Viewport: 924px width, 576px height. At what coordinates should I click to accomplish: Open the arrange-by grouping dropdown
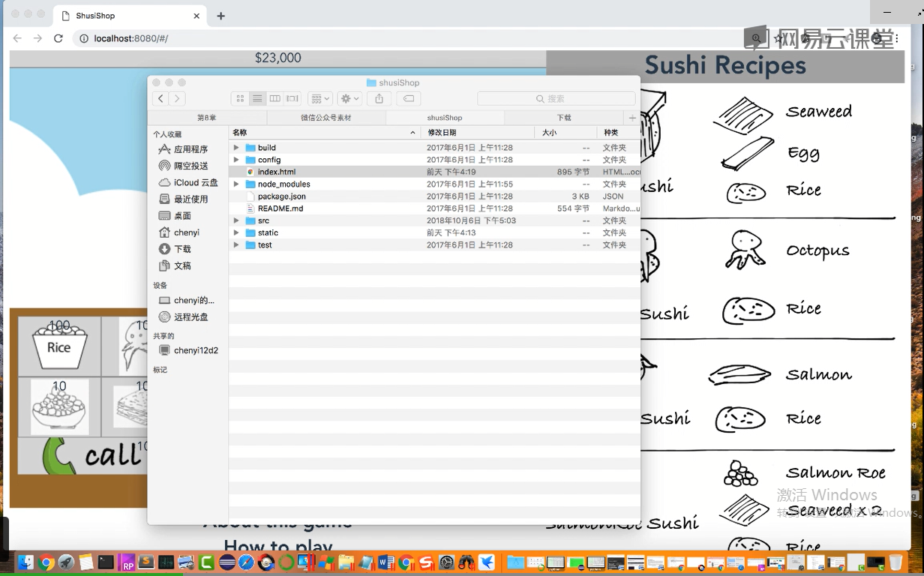click(319, 99)
